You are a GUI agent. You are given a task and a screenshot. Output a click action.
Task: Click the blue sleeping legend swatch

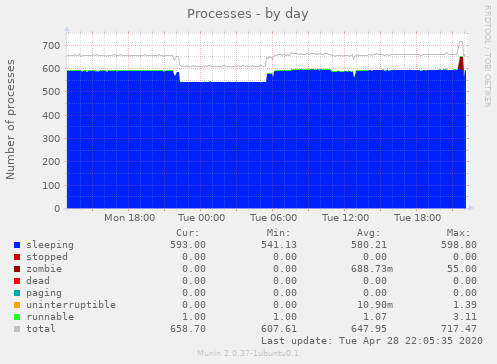click(x=17, y=245)
